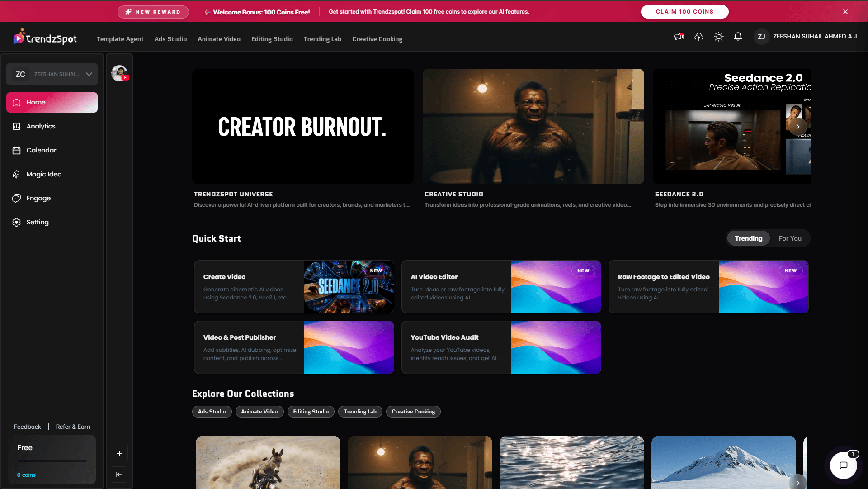The height and width of the screenshot is (489, 868).
Task: Click the TrendzSpot logo
Action: (45, 38)
